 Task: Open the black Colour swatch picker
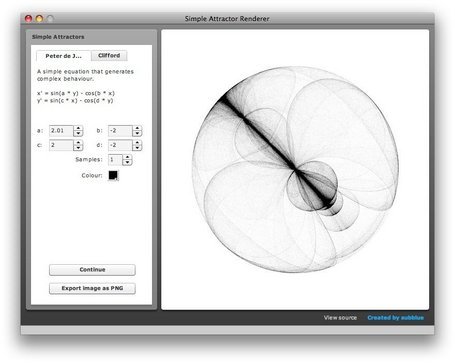pos(113,175)
